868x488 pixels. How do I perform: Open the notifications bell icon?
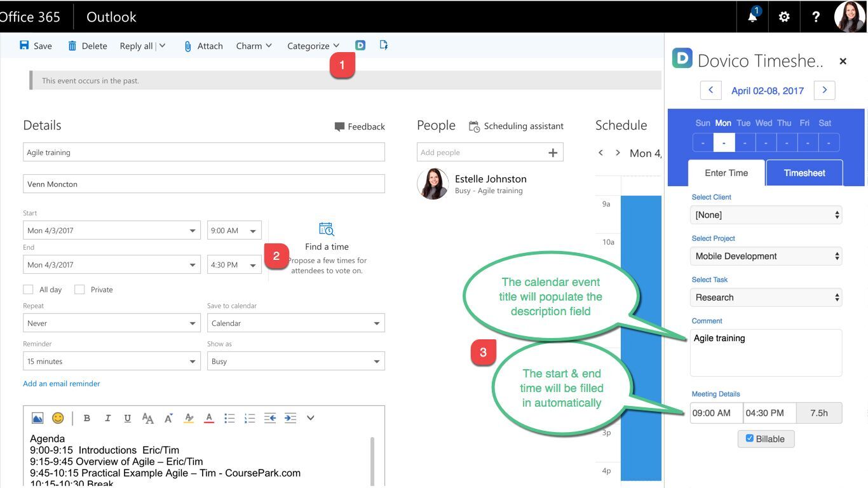tap(752, 17)
